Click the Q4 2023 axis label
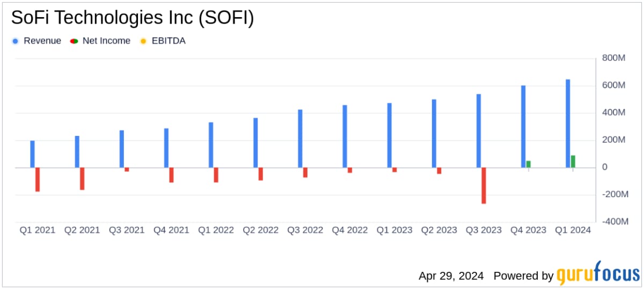644x289 pixels. [x=528, y=230]
